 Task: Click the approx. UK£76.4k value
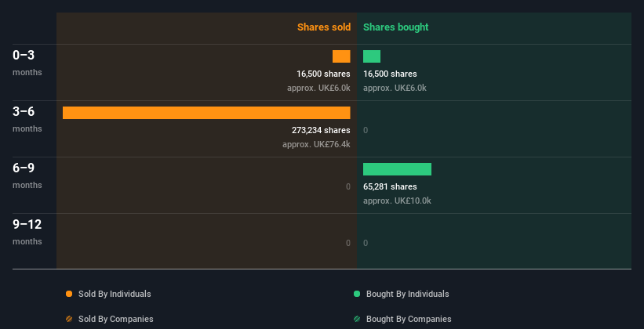pyautogui.click(x=316, y=144)
